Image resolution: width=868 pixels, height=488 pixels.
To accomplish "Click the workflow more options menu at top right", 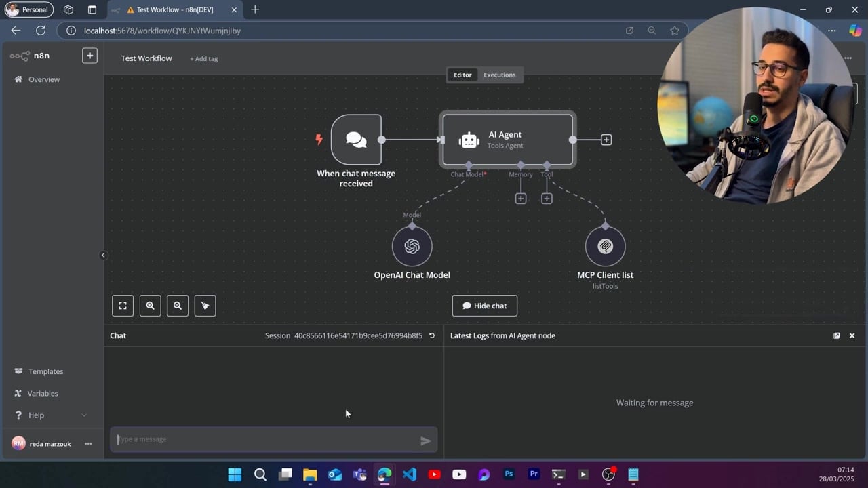I will [848, 58].
